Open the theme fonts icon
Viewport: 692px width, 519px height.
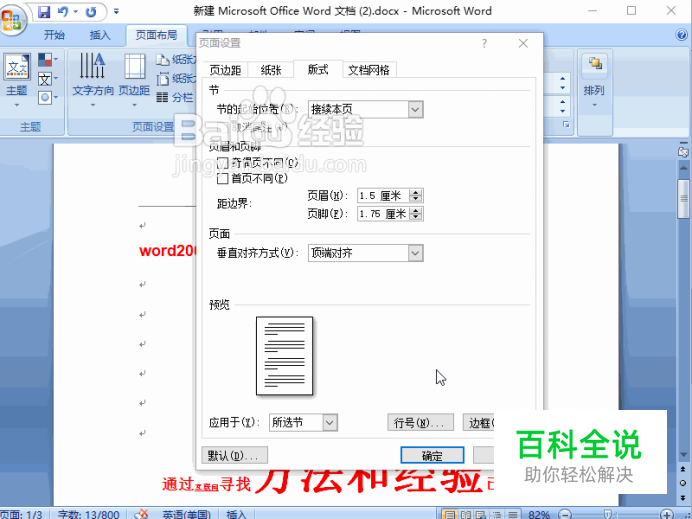click(x=45, y=79)
